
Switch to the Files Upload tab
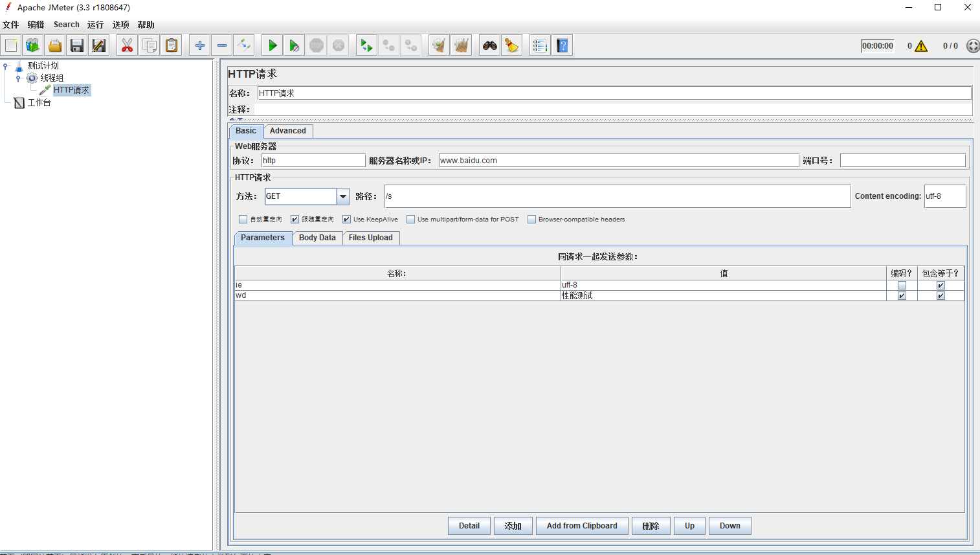click(371, 238)
